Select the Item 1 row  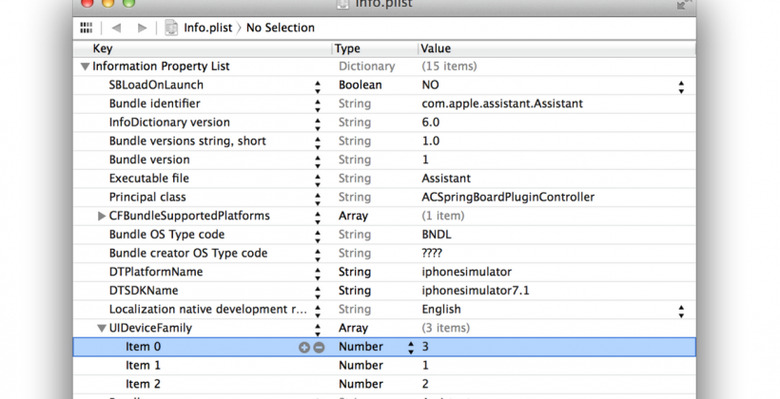pyautogui.click(x=385, y=366)
